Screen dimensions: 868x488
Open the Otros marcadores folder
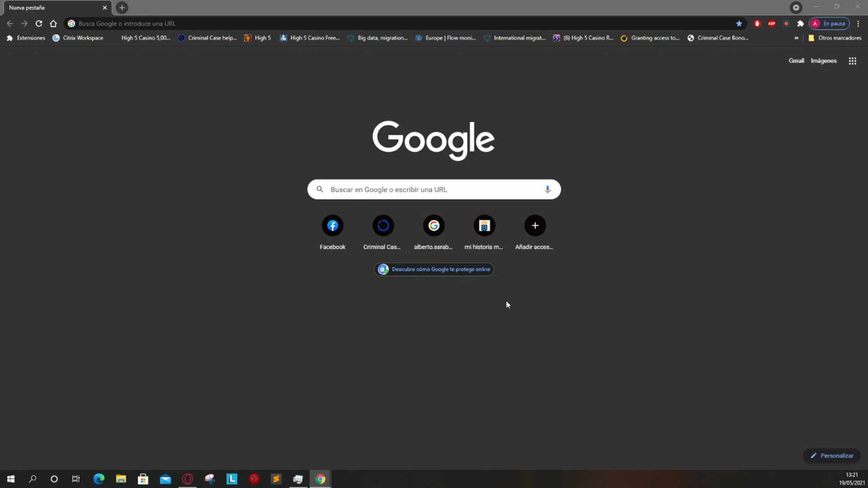tap(835, 38)
